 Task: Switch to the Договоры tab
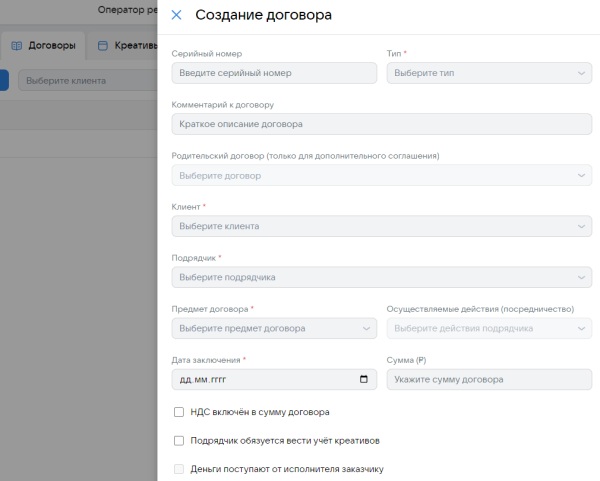click(x=43, y=46)
